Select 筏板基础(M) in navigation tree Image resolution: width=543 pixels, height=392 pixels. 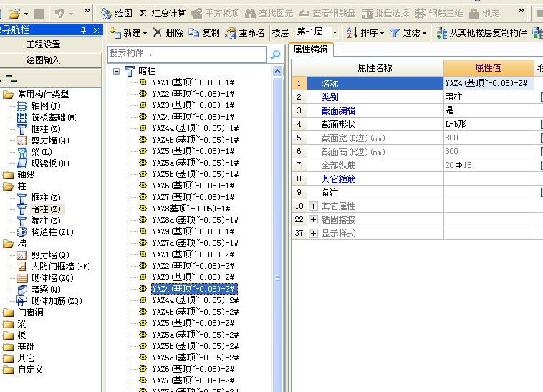[x=54, y=118]
